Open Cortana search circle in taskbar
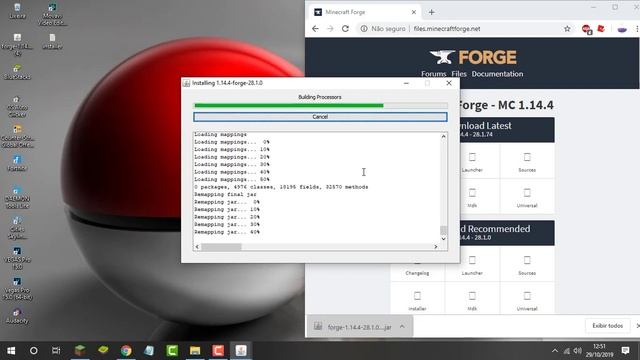Image resolution: width=640 pixels, height=360 pixels. click(34, 351)
